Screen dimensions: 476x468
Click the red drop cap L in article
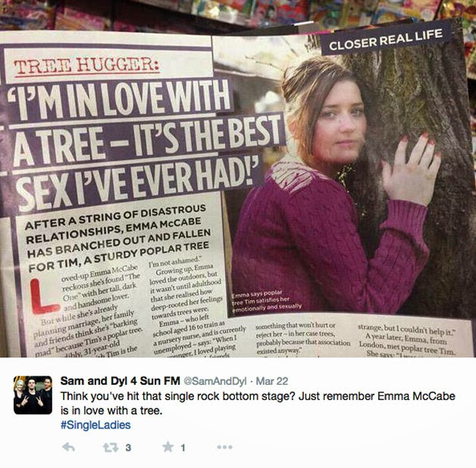(x=43, y=297)
